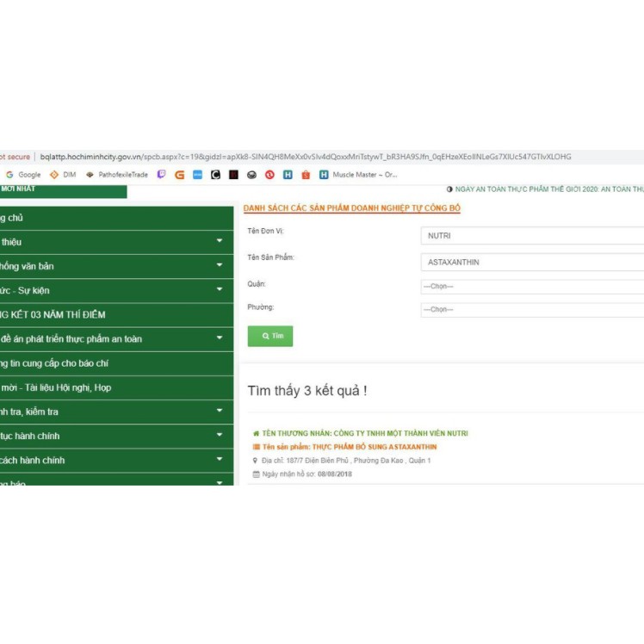
Task: Open the Quận dropdown
Action: tap(531, 287)
